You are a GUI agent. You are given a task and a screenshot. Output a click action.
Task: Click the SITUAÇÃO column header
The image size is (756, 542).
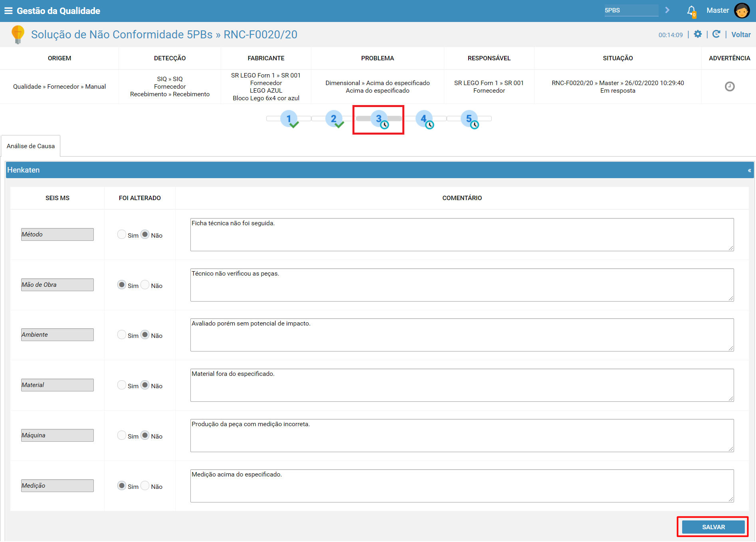[618, 58]
